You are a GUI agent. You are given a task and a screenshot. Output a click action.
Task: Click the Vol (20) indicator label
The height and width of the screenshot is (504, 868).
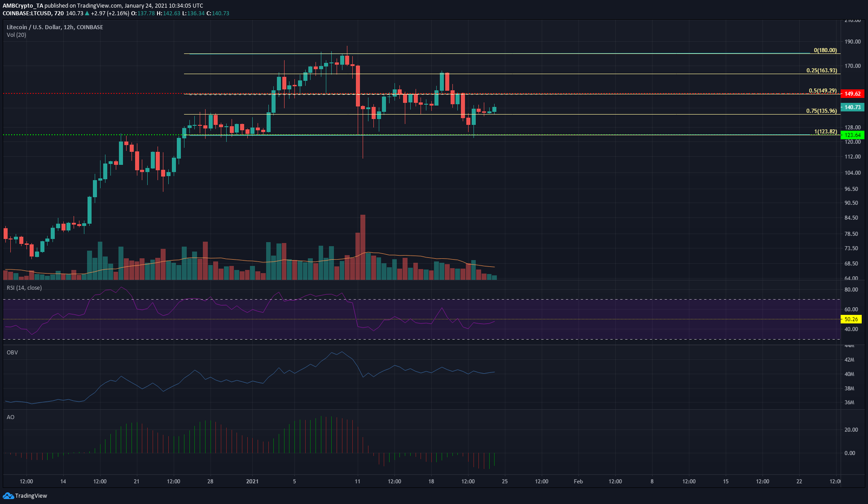click(17, 35)
